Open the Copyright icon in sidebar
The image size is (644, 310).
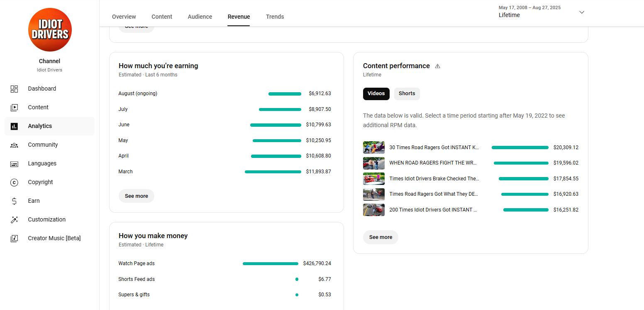pos(14,182)
